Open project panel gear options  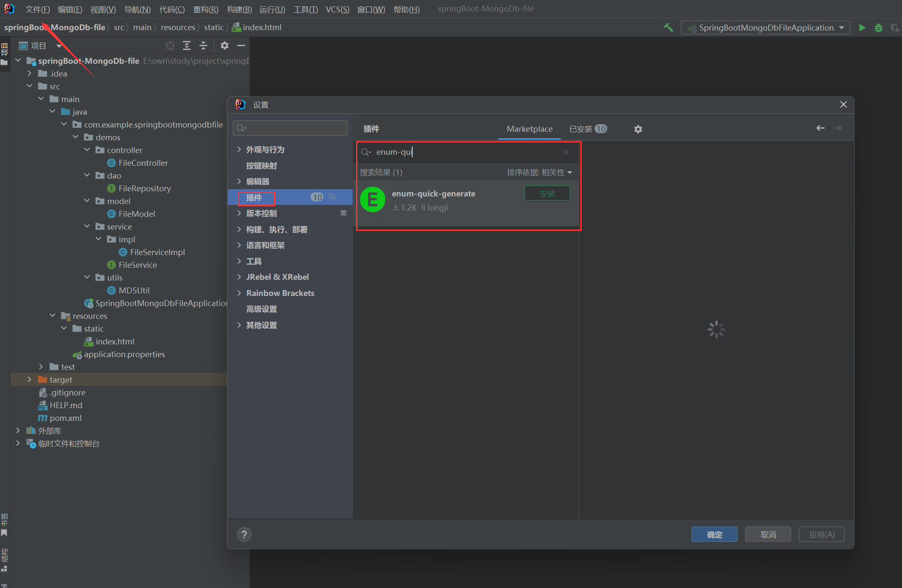(225, 45)
